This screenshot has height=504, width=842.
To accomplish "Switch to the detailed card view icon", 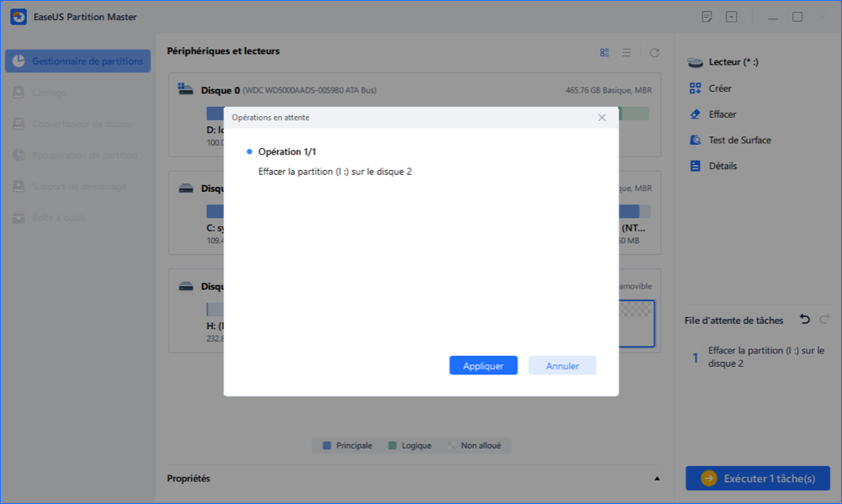I will click(605, 52).
